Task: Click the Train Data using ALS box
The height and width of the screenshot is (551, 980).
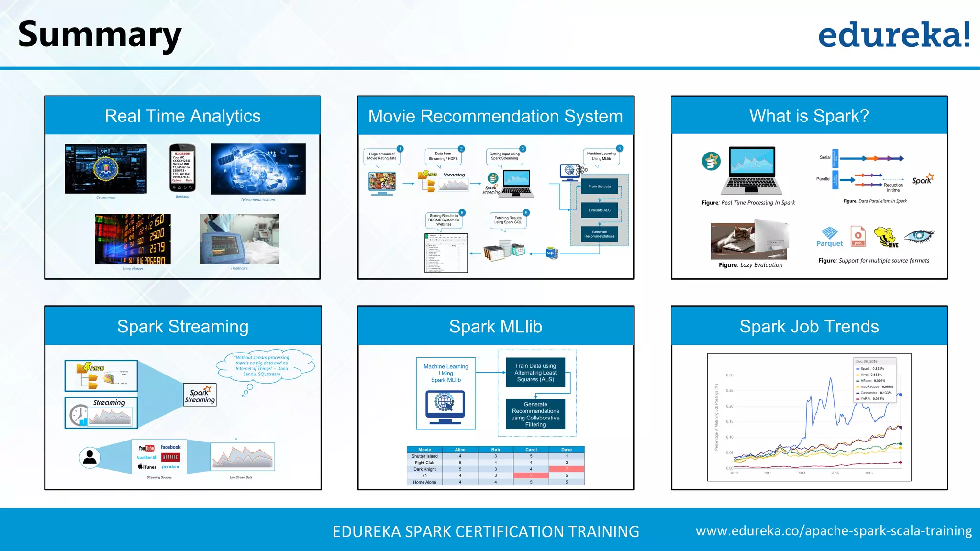Action: 535,373
